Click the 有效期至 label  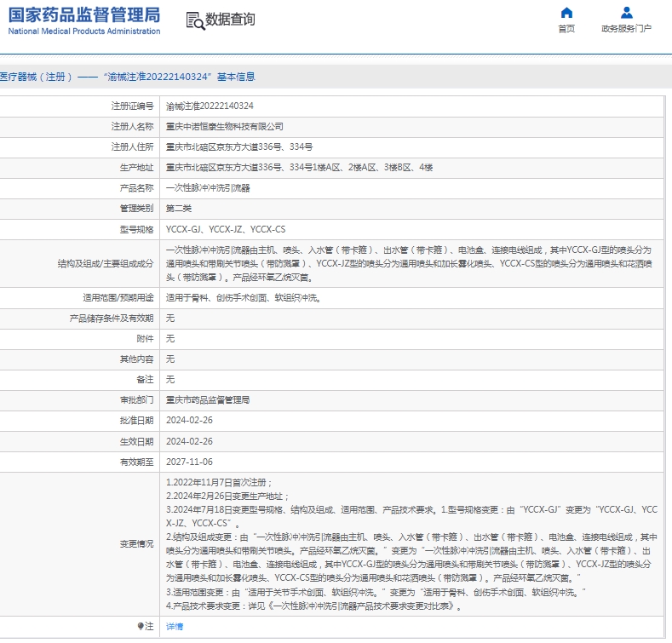(136, 462)
